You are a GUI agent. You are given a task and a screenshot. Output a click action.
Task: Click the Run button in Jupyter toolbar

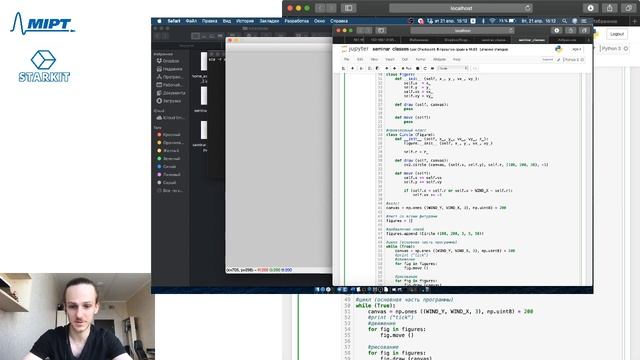click(407, 68)
